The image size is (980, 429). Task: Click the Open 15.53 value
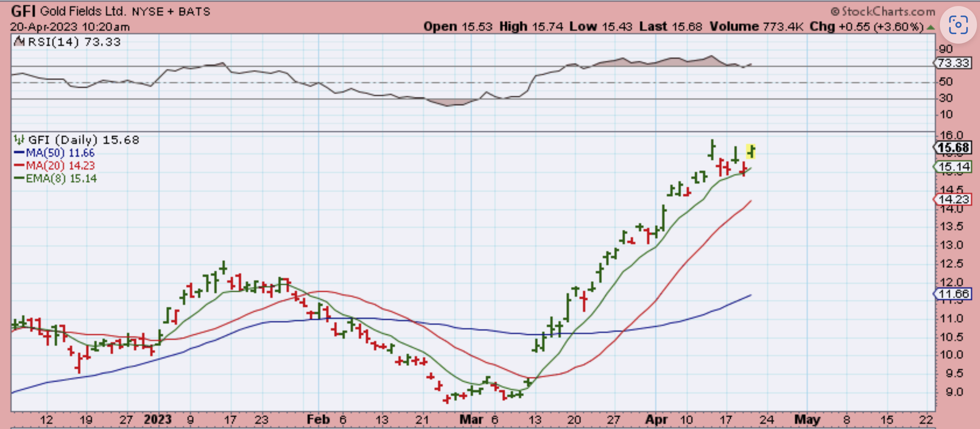(457, 26)
